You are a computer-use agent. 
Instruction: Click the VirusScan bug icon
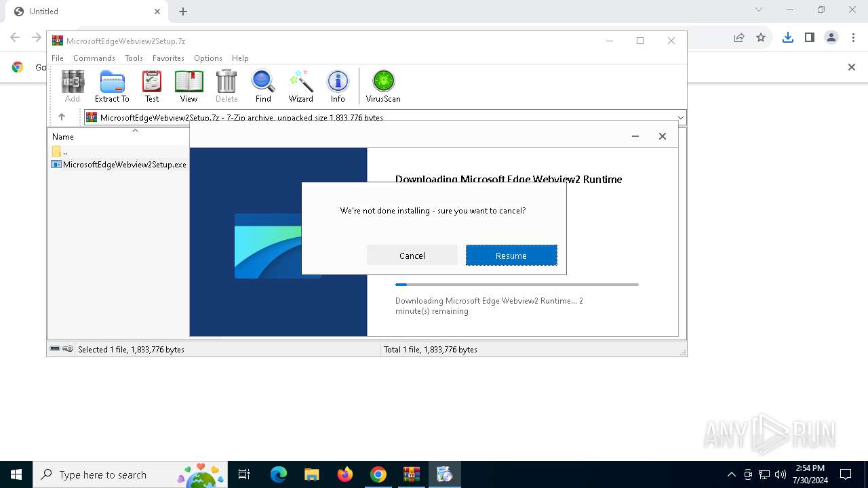[x=383, y=86]
